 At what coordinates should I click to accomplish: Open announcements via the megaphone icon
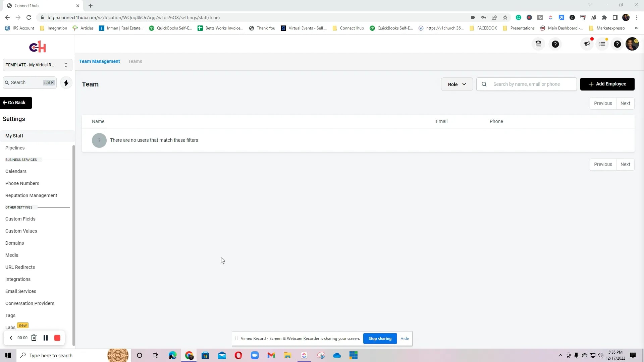click(586, 44)
